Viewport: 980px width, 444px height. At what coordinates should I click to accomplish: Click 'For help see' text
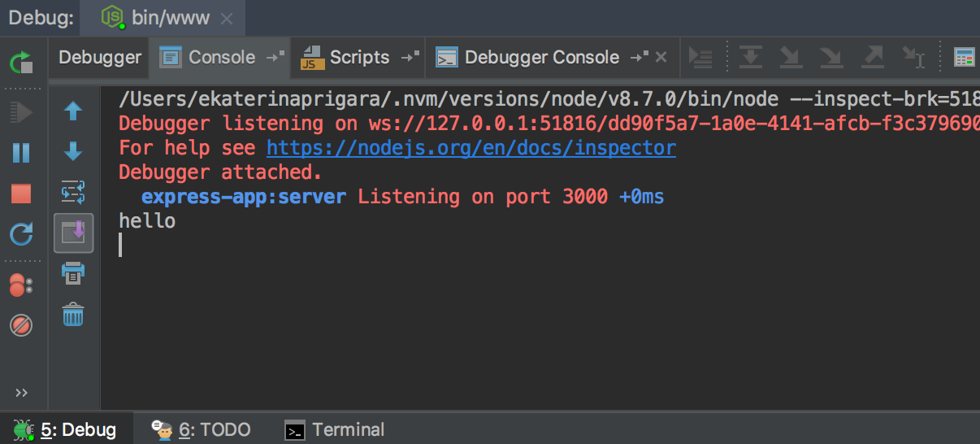187,148
